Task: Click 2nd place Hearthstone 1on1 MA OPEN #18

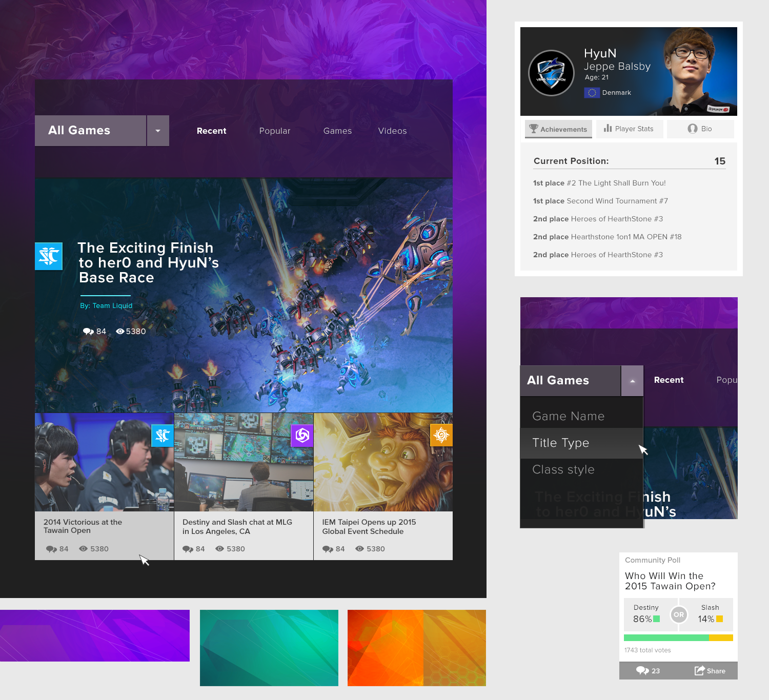Action: click(608, 237)
